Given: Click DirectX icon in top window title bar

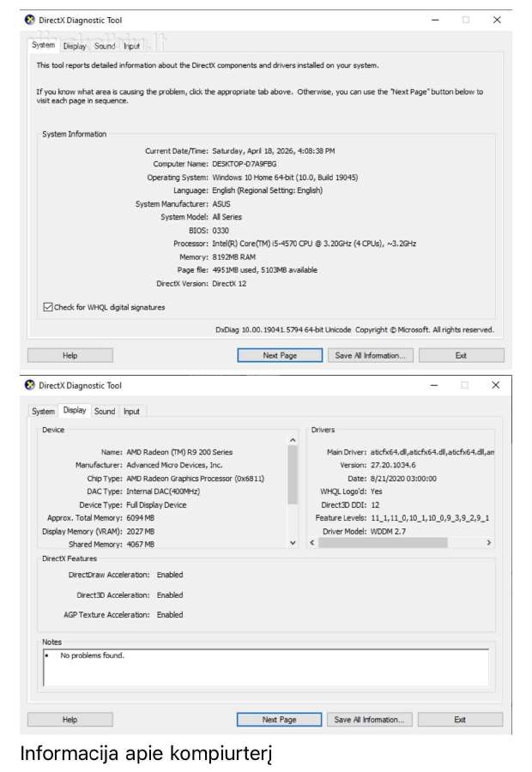Looking at the screenshot, I should [x=30, y=21].
